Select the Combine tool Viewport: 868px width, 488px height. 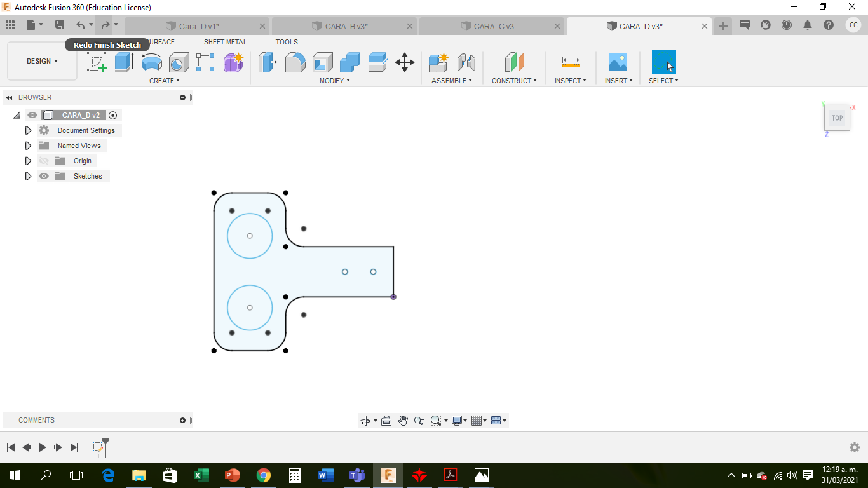pyautogui.click(x=350, y=62)
